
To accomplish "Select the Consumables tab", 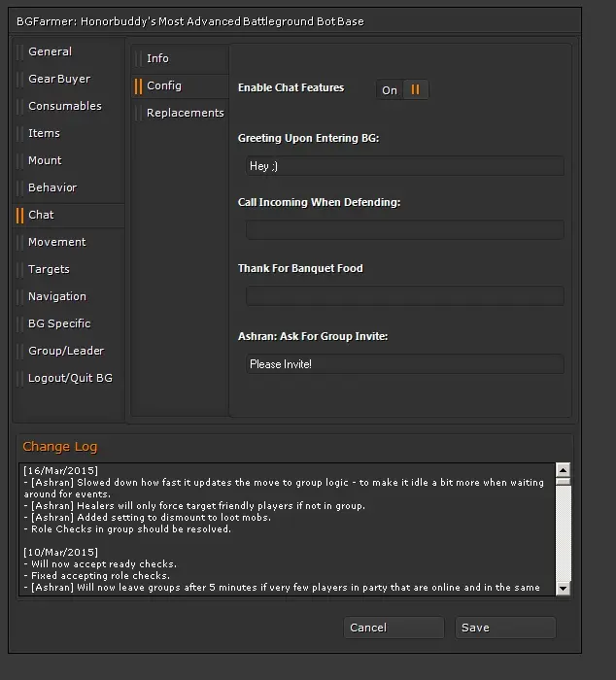I will [69, 106].
